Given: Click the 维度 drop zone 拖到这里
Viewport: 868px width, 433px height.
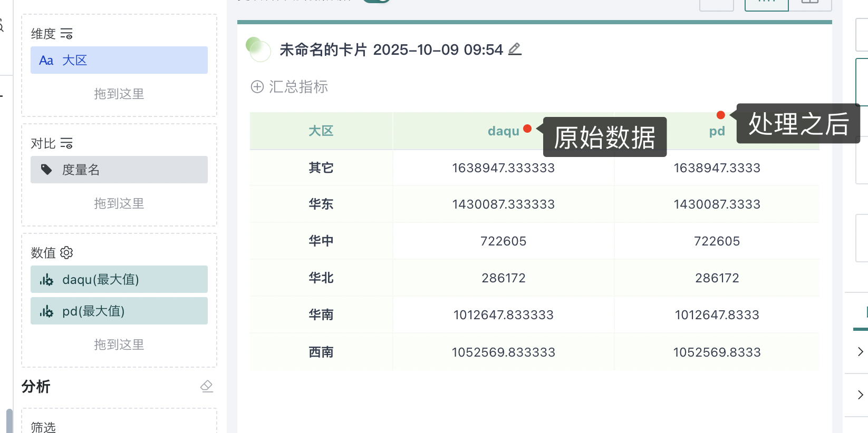Looking at the screenshot, I should click(x=119, y=94).
